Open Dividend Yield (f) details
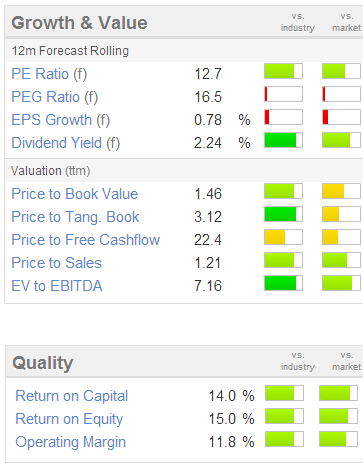Viewport: 363px width, 468px height. pyautogui.click(x=66, y=143)
